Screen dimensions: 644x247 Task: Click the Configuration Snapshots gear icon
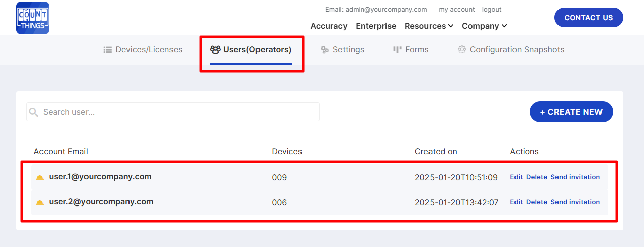point(461,50)
